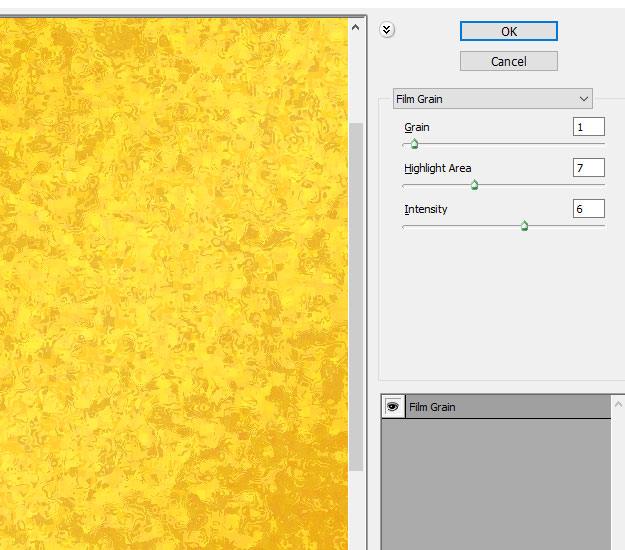Collapse the filter gallery with the double-chevron icon

pos(388,30)
